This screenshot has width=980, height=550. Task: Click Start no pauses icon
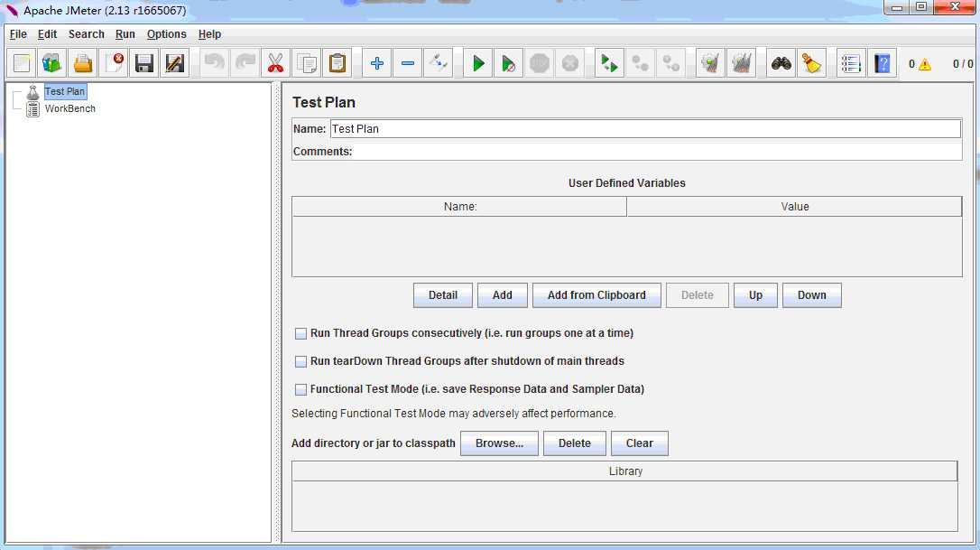509,63
